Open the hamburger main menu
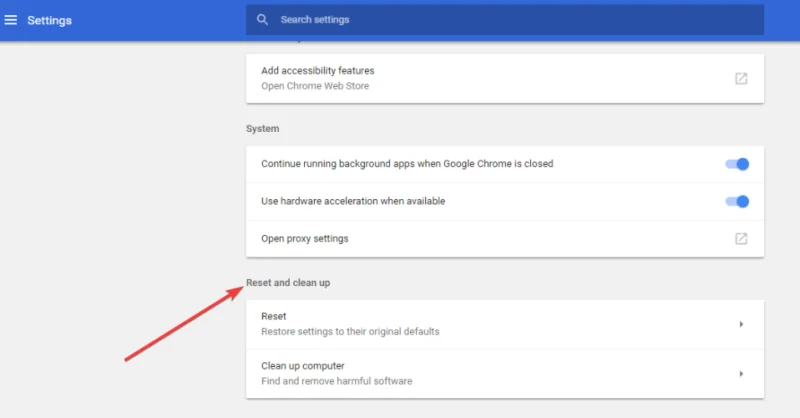Viewport: 800px width, 418px height. pos(11,20)
